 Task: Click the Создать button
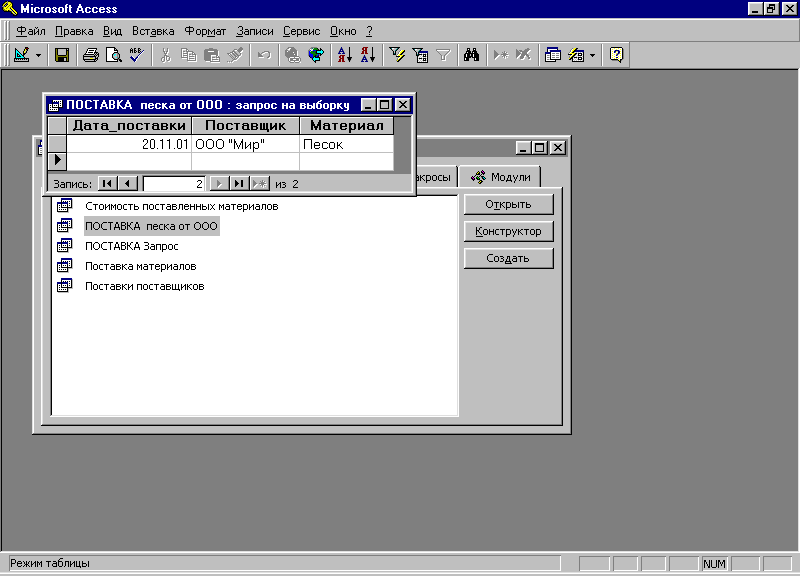(508, 258)
